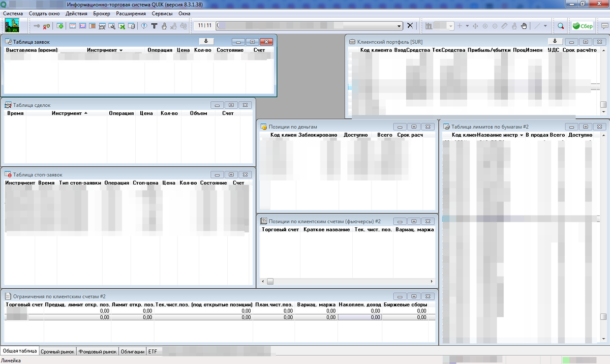Click left arrow of futures positions horizontal scrollbar
This screenshot has height=364, width=610.
263,281
